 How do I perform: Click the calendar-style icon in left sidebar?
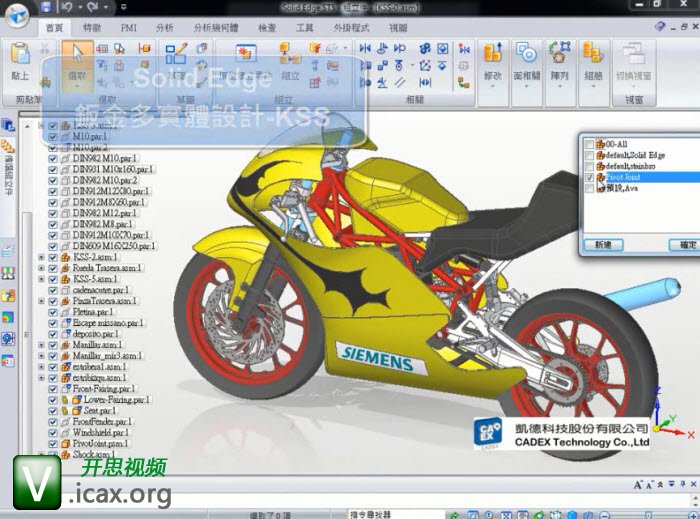point(8,361)
